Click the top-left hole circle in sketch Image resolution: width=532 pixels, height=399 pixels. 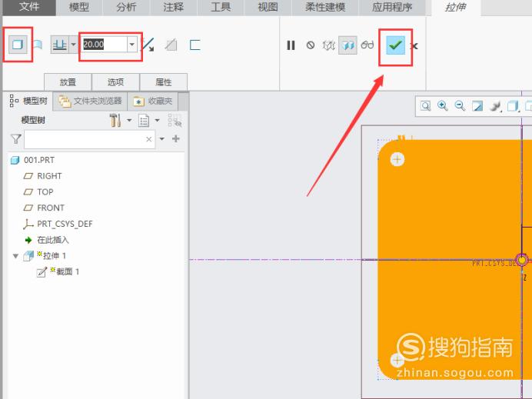coord(397,159)
